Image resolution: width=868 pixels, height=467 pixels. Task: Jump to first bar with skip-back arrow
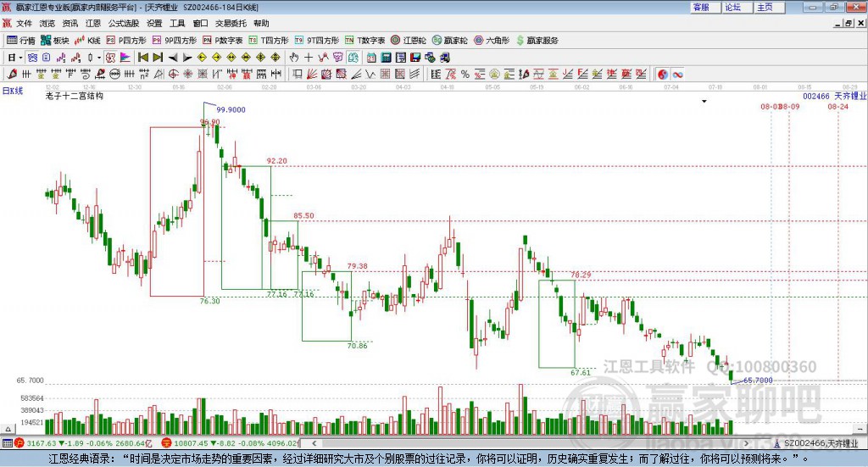click(142, 57)
